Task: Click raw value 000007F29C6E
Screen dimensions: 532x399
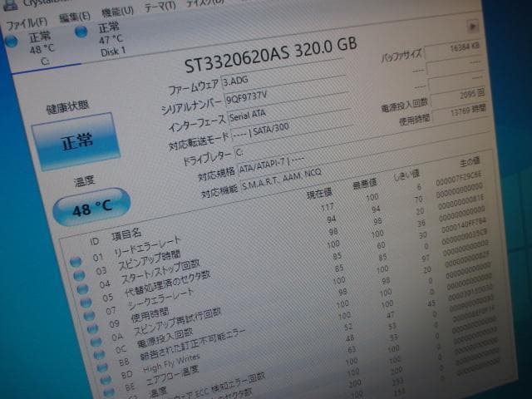Action: point(458,180)
